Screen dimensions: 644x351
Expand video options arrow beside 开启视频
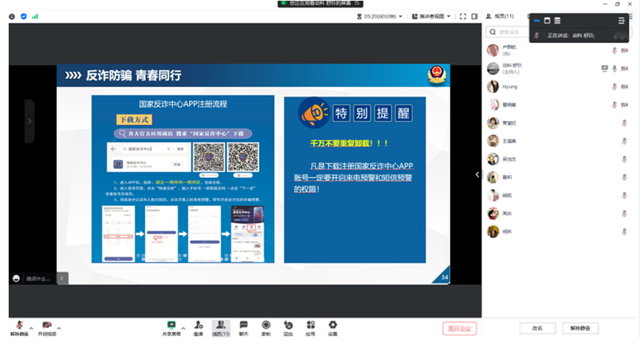(60, 327)
